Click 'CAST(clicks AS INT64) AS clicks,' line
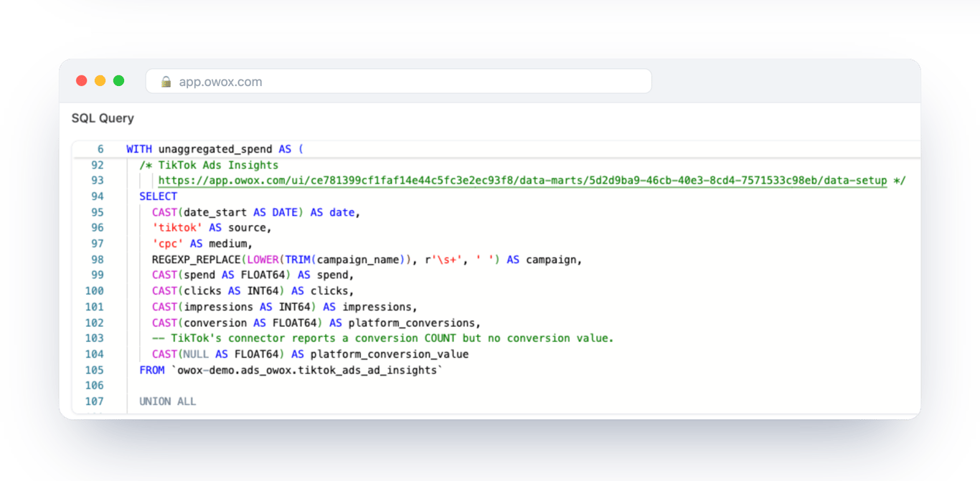980x481 pixels. click(253, 291)
